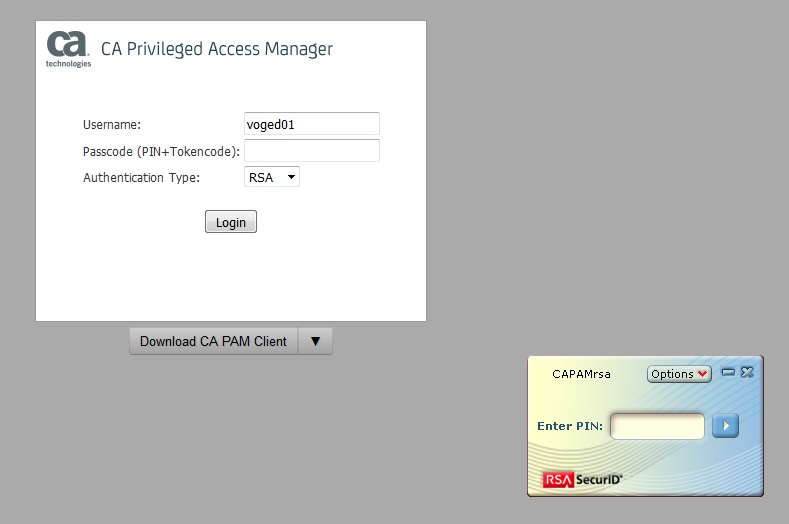789x524 pixels.
Task: Click the CAPAMrsa token name text
Action: point(581,374)
